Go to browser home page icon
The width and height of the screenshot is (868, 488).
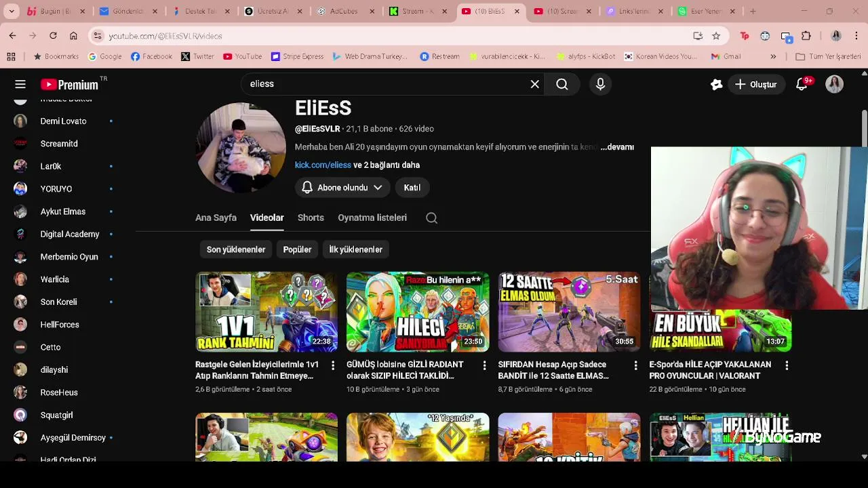pyautogui.click(x=73, y=36)
